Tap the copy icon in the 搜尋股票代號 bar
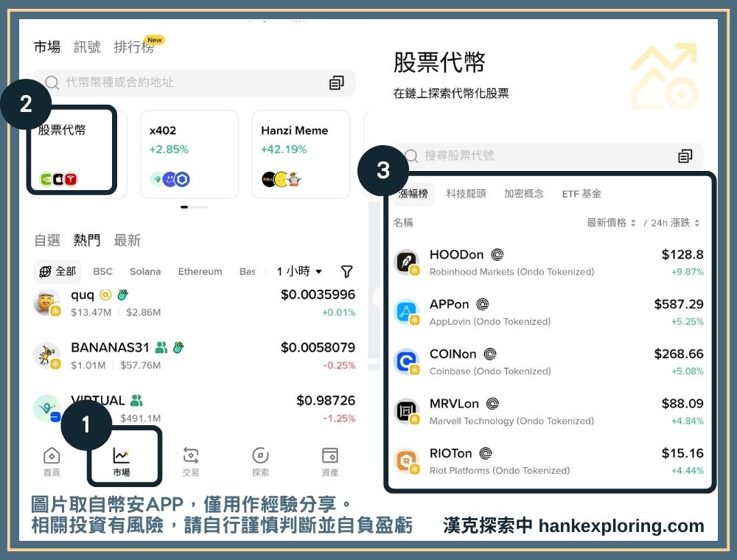 [x=685, y=155]
